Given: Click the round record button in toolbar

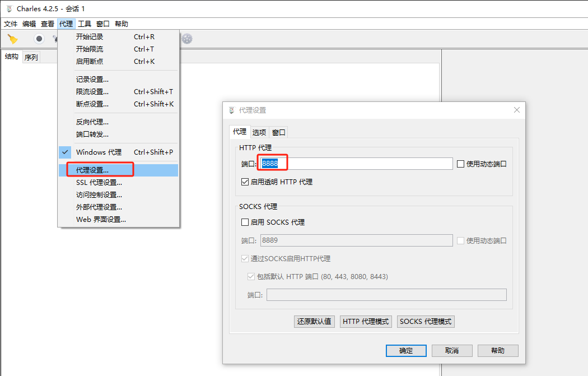Looking at the screenshot, I should point(39,39).
